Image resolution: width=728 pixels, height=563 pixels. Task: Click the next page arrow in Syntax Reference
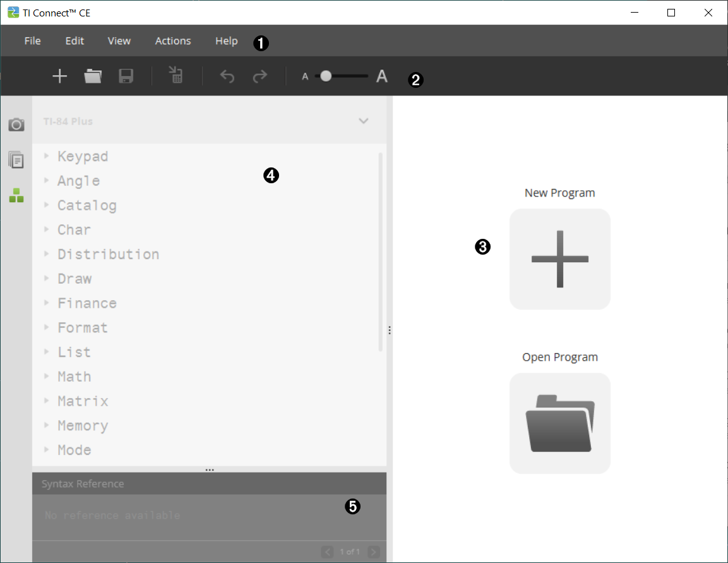coord(374,552)
